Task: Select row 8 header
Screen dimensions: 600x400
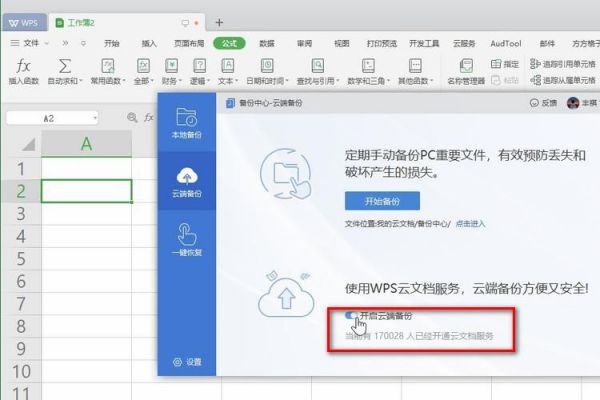Action: tap(21, 326)
